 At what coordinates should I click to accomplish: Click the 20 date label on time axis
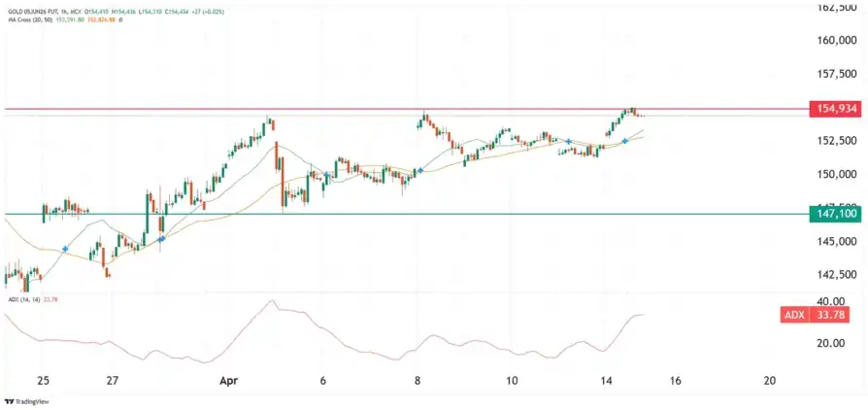tap(769, 382)
